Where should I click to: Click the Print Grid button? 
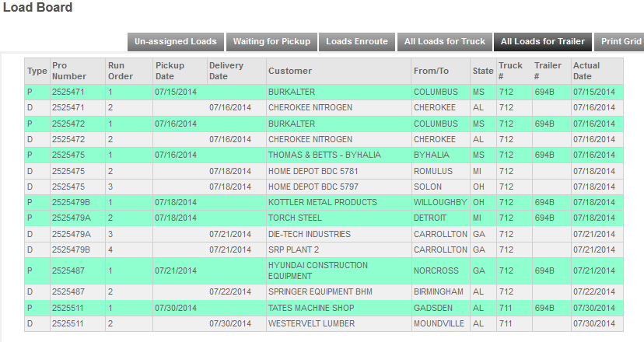(620, 41)
